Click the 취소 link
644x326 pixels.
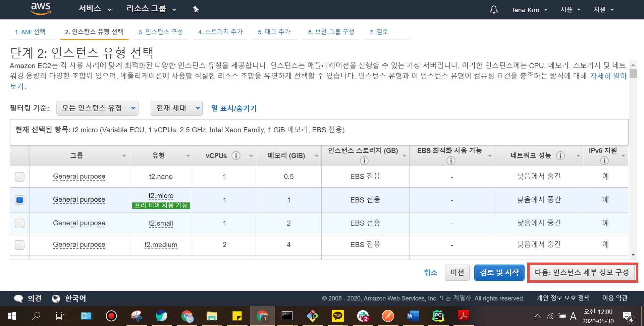coord(431,273)
